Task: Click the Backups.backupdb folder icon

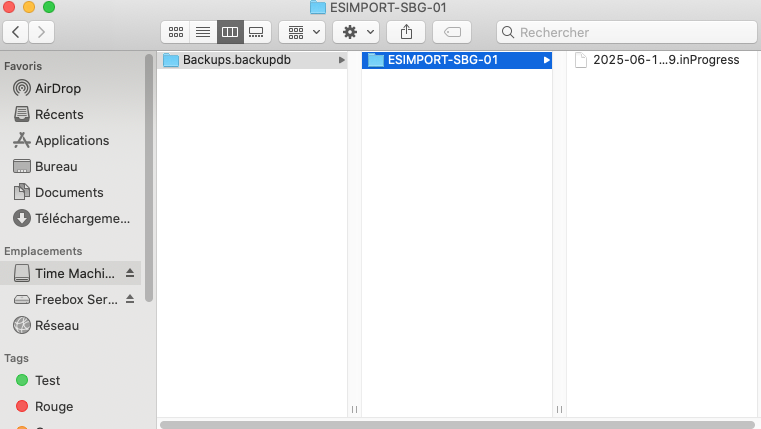Action: pyautogui.click(x=171, y=60)
